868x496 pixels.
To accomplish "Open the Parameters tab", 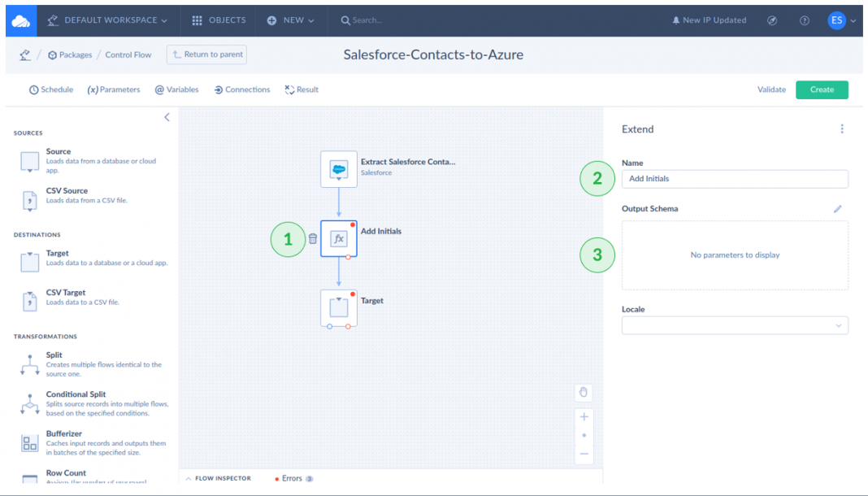I will pos(114,89).
